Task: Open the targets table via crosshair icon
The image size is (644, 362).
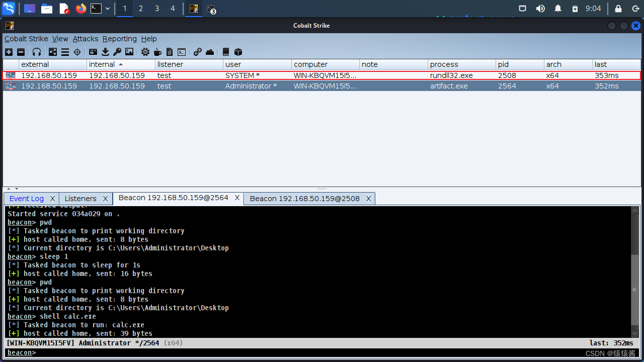Action: pos(77,52)
